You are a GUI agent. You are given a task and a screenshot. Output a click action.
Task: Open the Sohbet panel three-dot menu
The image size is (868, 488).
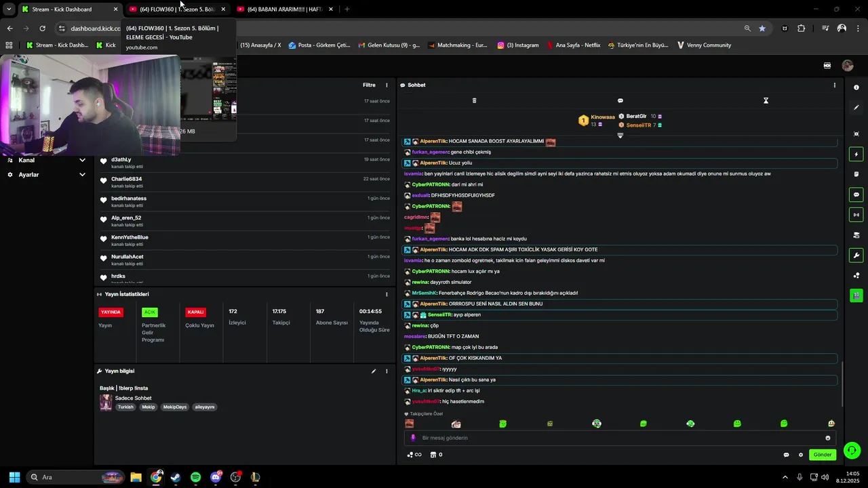834,85
